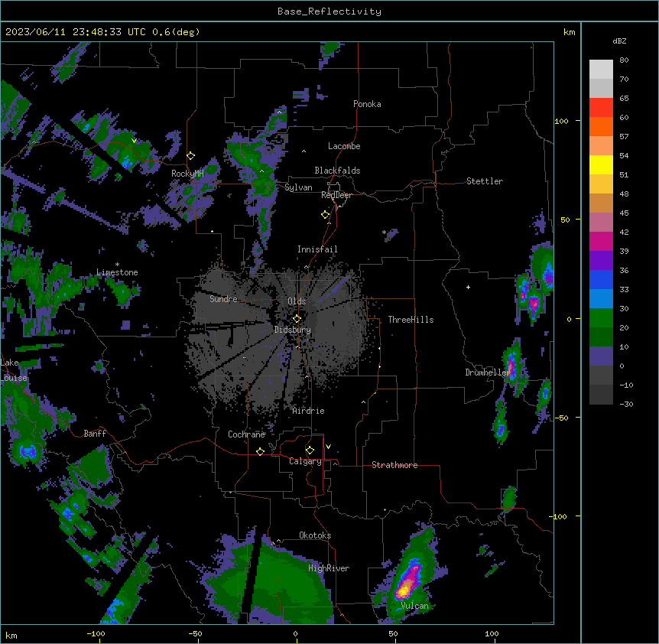Select the Drumheller label
The image size is (659, 644).
[x=488, y=372]
